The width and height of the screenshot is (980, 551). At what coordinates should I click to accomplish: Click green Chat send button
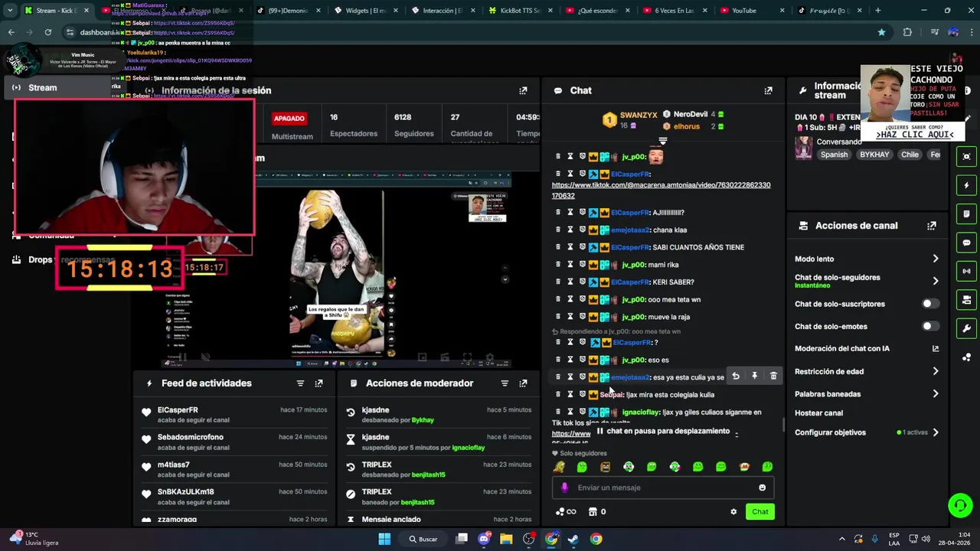click(x=759, y=512)
